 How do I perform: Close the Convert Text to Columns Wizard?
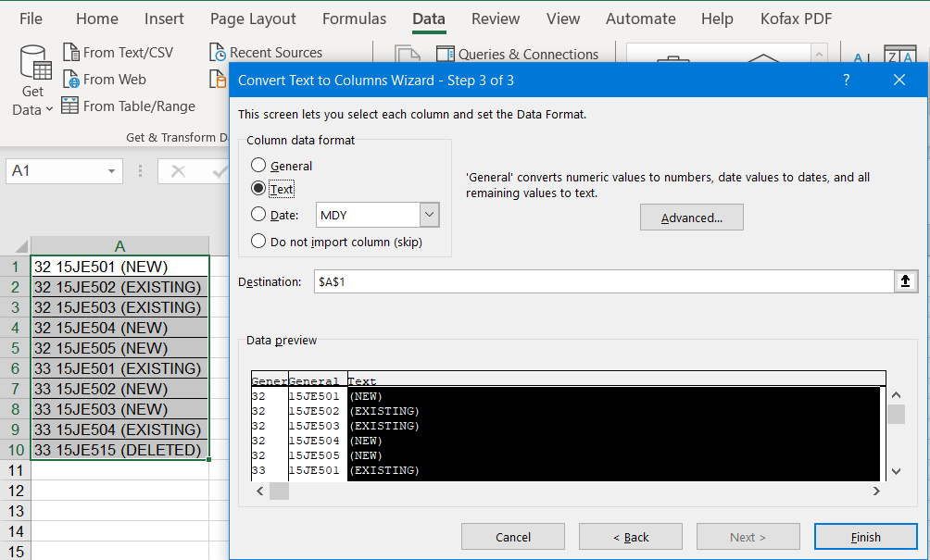[899, 80]
